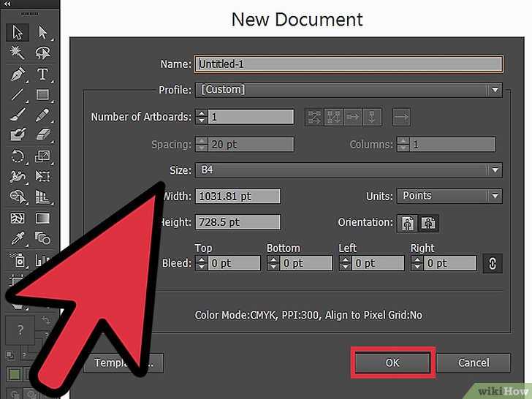This screenshot has height=399, width=532.
Task: Click the Name field containing Untitled-1
Action: point(349,64)
